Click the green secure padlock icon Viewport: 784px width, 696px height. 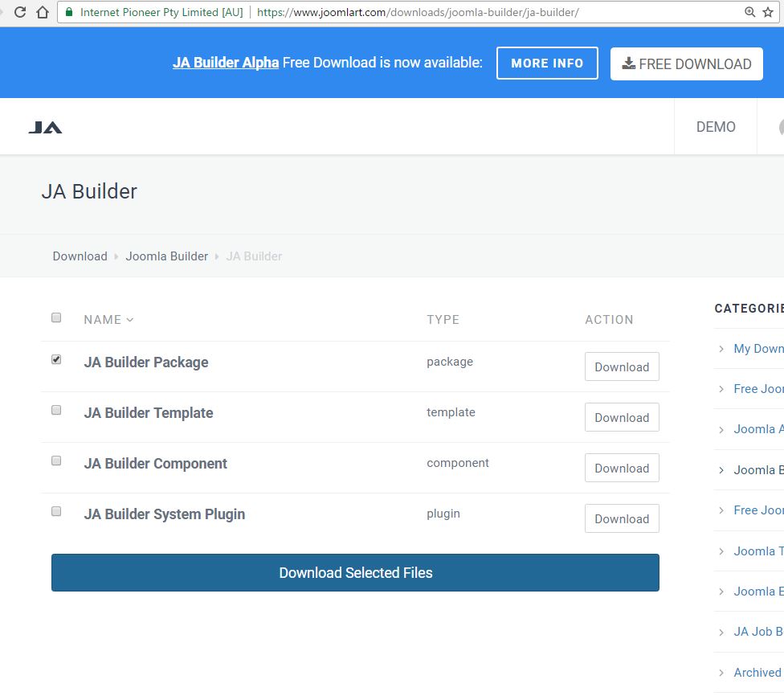[69, 12]
